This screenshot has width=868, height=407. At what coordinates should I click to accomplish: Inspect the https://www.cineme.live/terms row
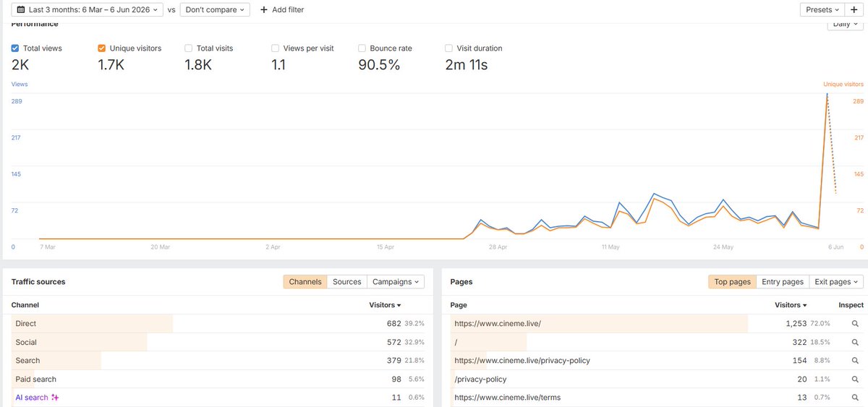click(x=854, y=398)
